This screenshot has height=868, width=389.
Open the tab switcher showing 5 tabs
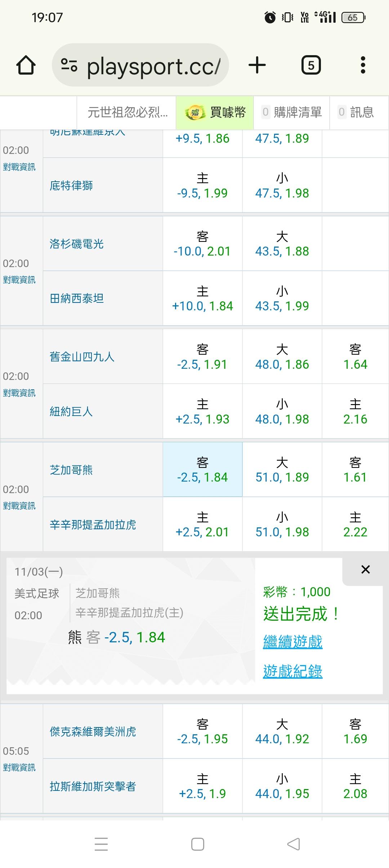311,66
